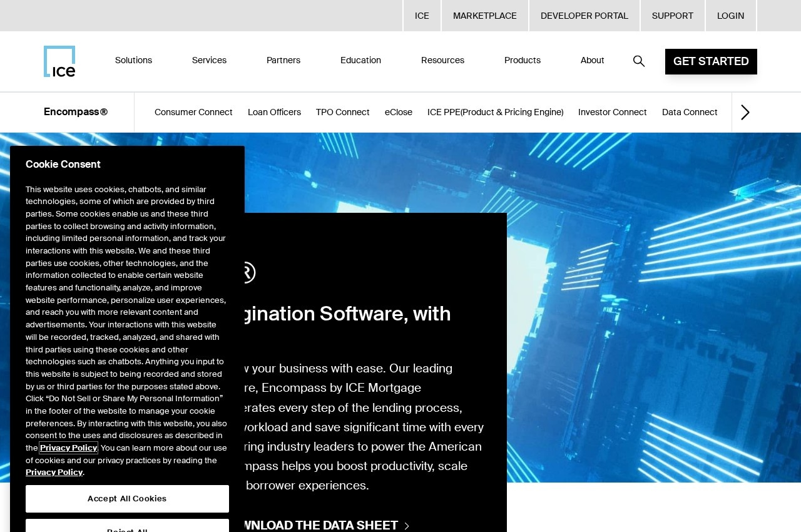Open the Products menu
801x532 pixels.
click(523, 61)
